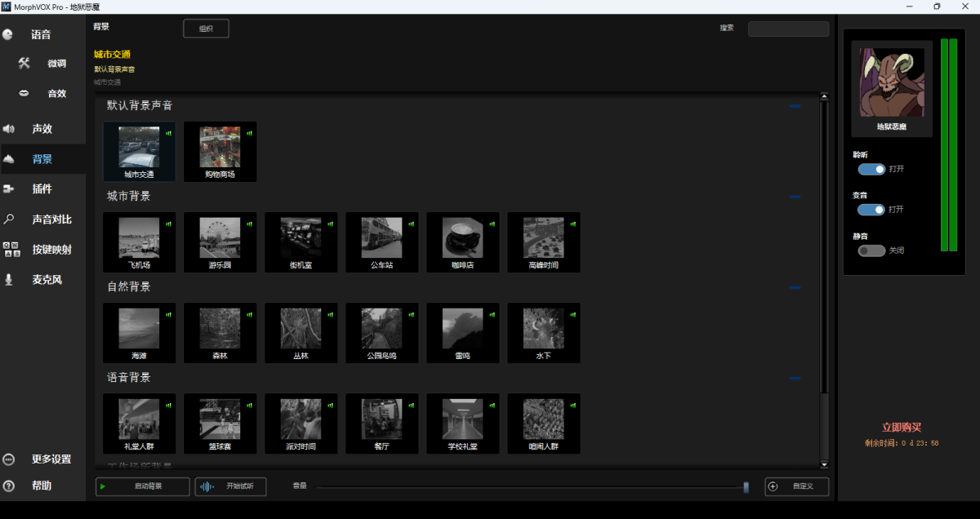Adjust the 音量 volume slider

click(745, 486)
